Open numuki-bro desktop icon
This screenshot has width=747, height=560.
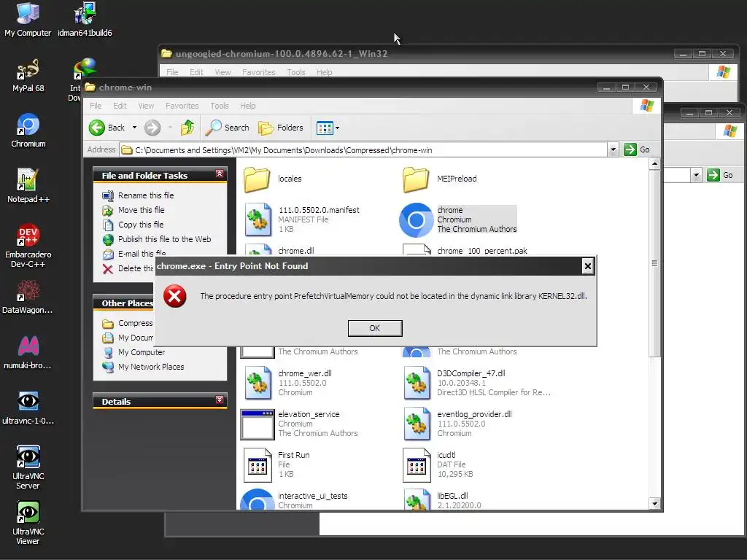click(28, 352)
